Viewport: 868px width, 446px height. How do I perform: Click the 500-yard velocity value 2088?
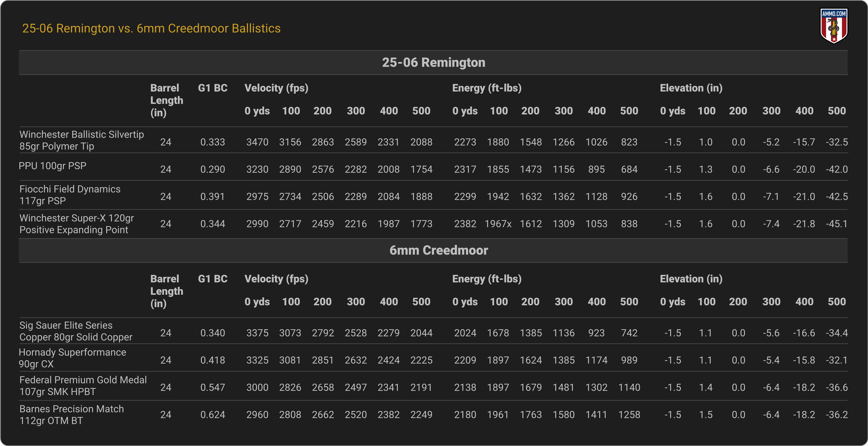422,142
